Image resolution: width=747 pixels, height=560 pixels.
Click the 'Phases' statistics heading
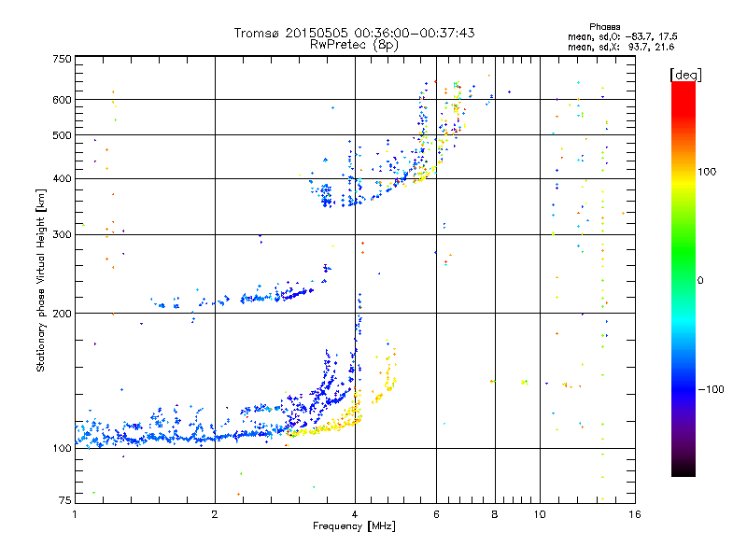[604, 27]
